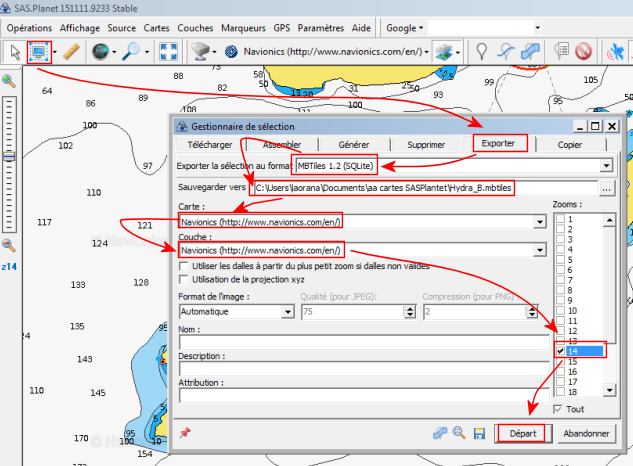
Task: Toggle full screen map view
Action: [168, 52]
